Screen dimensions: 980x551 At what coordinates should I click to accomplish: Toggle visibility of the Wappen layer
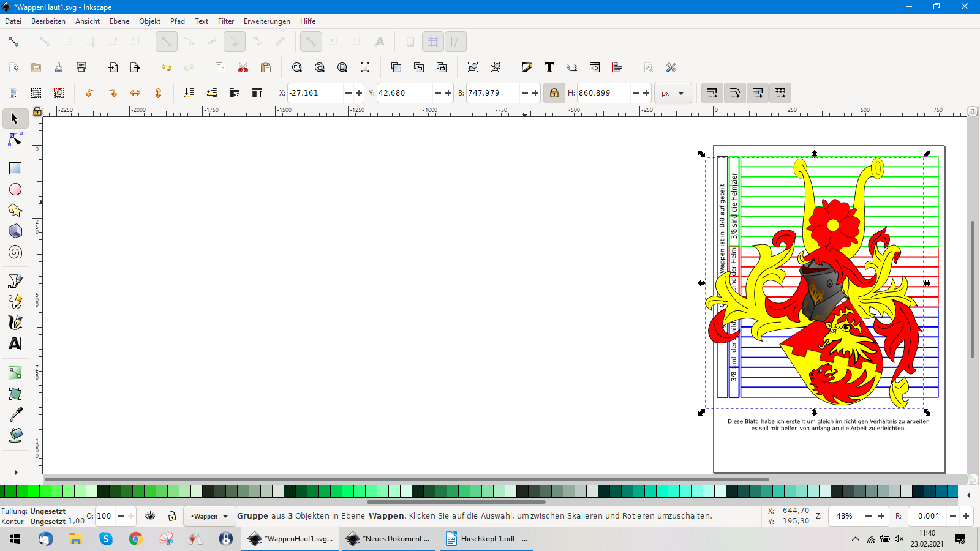coord(150,516)
